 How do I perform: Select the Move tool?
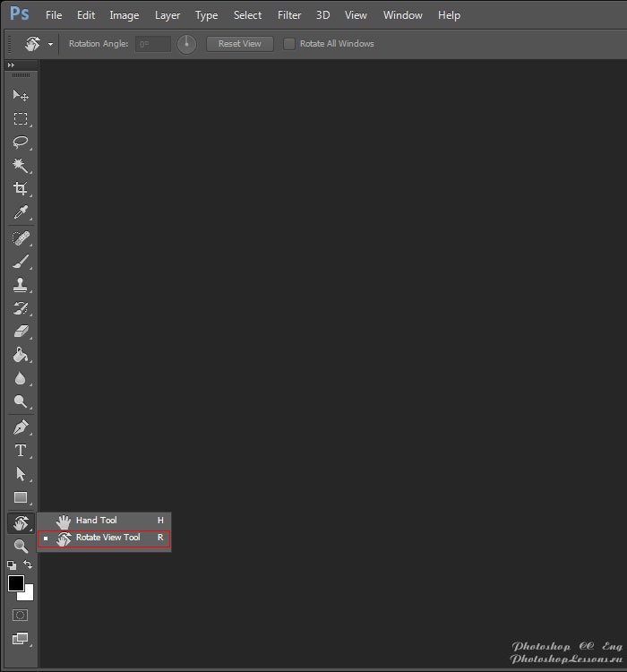tap(20, 96)
